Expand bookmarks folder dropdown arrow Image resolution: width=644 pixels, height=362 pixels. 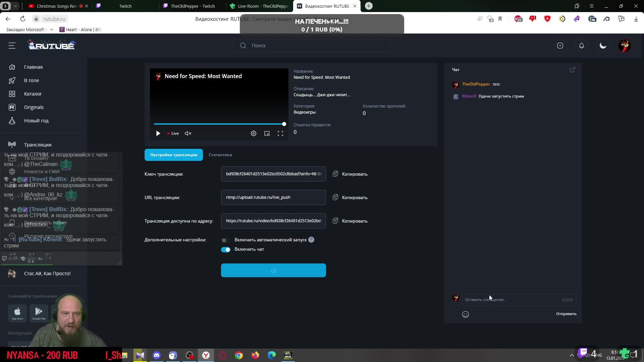[51, 29]
